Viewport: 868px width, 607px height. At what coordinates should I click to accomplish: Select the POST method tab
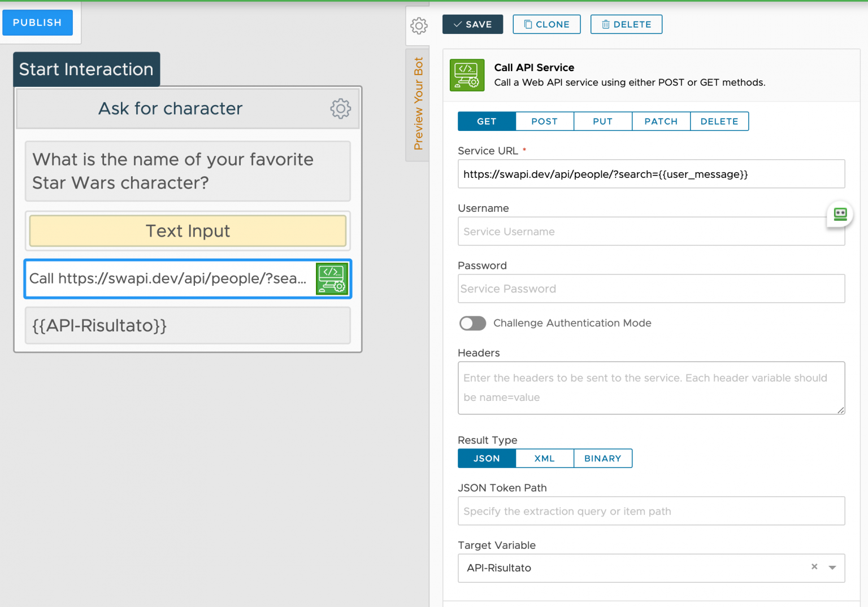point(544,121)
